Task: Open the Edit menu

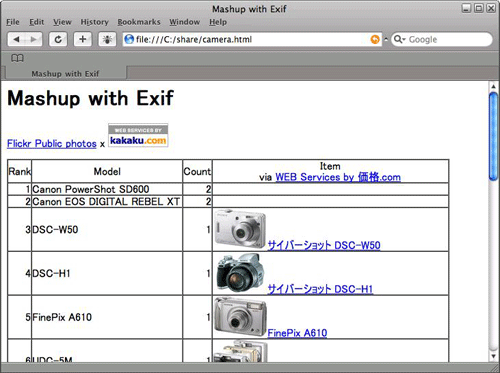Action: 36,22
